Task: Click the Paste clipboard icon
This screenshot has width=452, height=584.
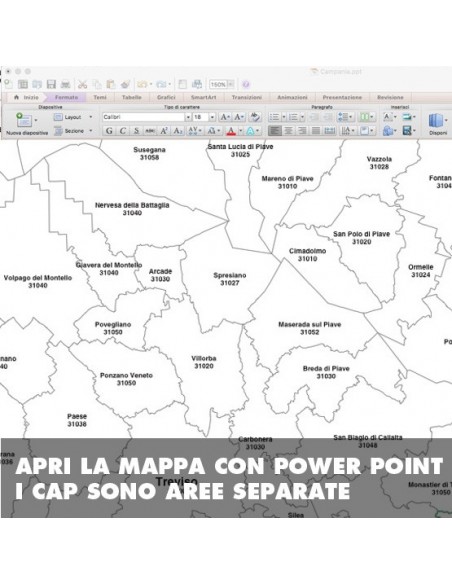Action: point(111,85)
